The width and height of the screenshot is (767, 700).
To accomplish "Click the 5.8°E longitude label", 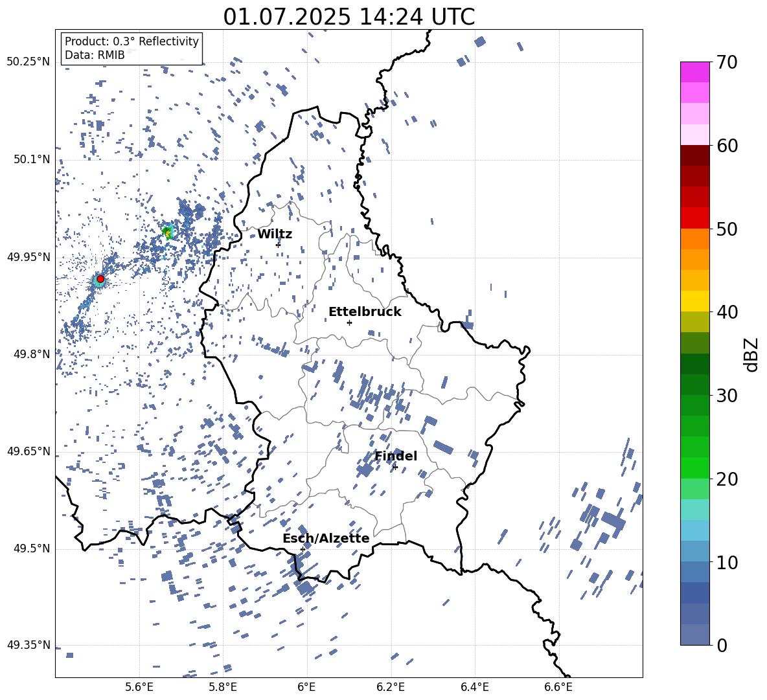I will 223,687.
